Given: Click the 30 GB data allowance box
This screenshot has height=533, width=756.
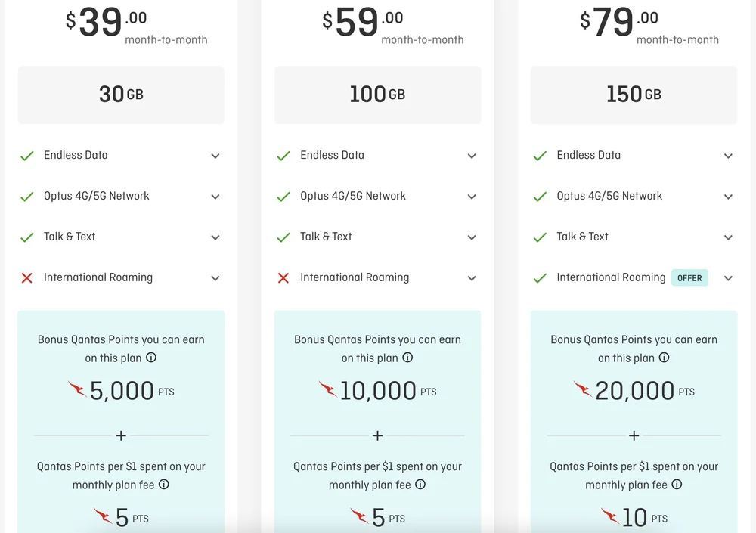Looking at the screenshot, I should click(121, 95).
